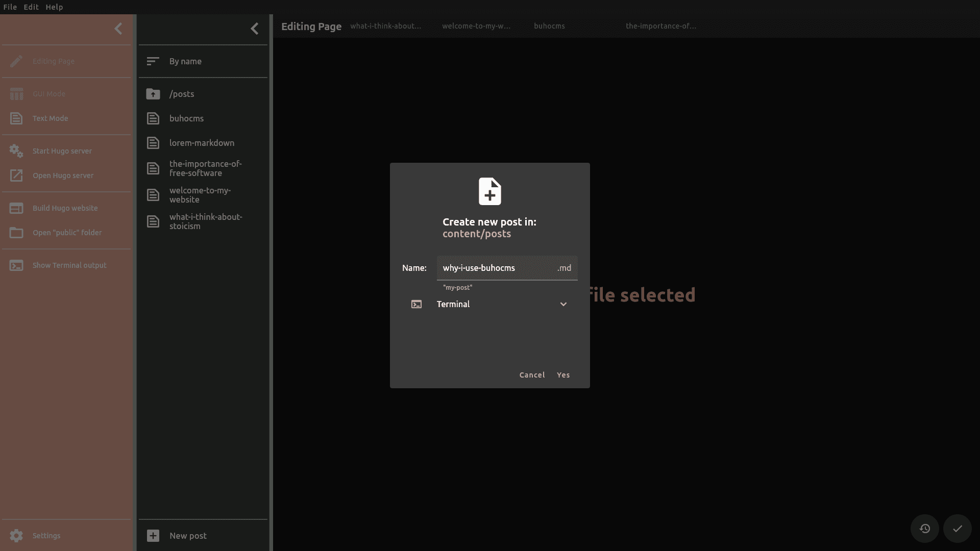The height and width of the screenshot is (551, 980).
Task: Click the content/posts path text
Action: click(x=477, y=234)
